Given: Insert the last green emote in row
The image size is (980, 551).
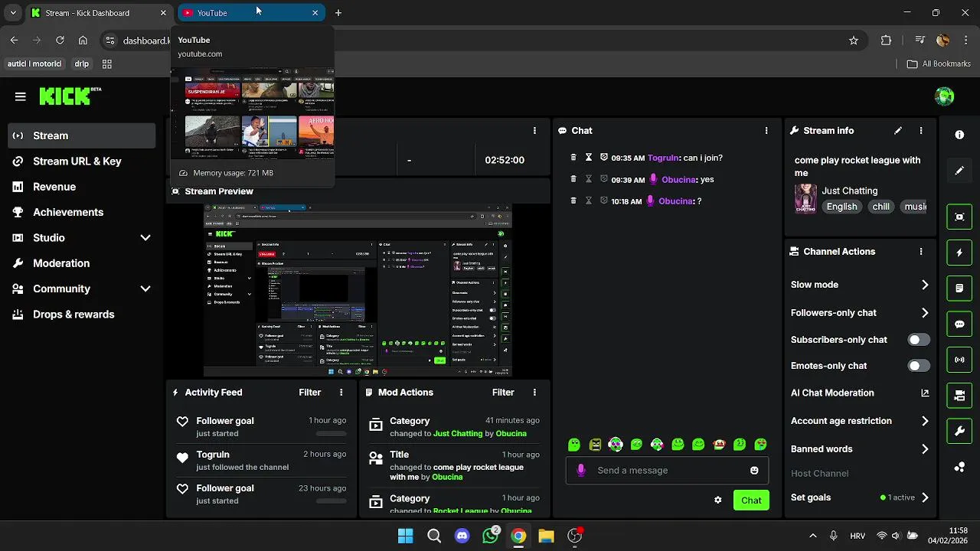Looking at the screenshot, I should coord(760,445).
